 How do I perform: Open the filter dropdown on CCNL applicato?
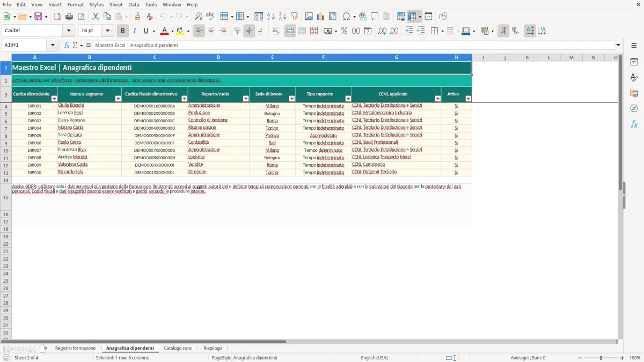pos(438,99)
